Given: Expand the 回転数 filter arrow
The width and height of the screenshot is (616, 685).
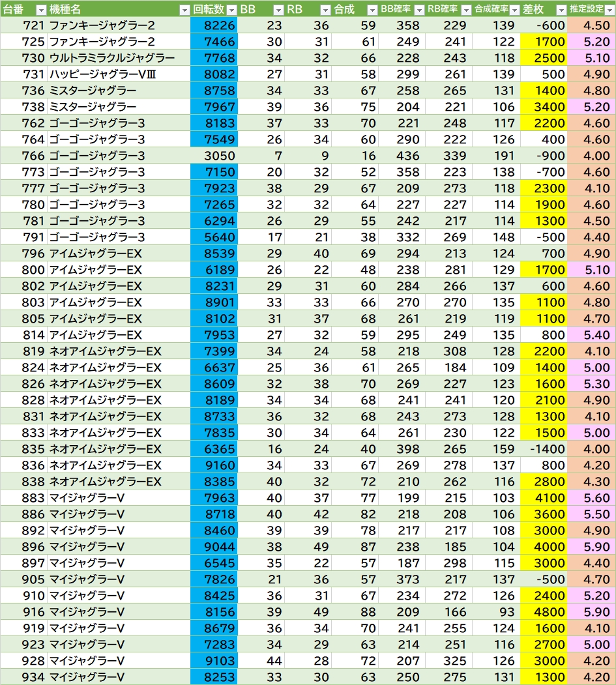Looking at the screenshot, I should [x=231, y=10].
